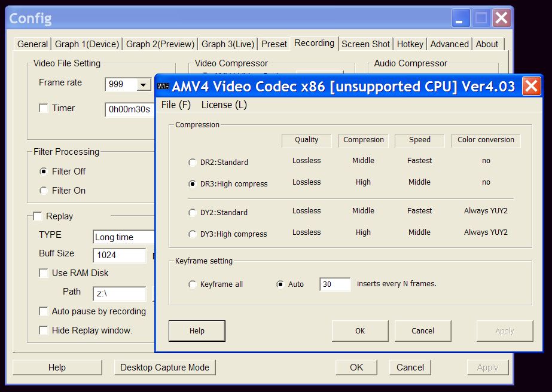Click the AMV4 codec title bar icon
This screenshot has width=552, height=392.
(163, 86)
